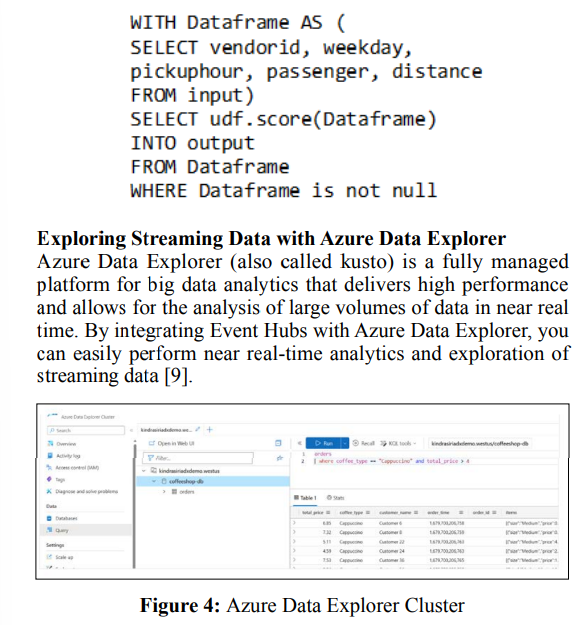
Task: Click the Overview icon in sidebar
Action: point(50,444)
